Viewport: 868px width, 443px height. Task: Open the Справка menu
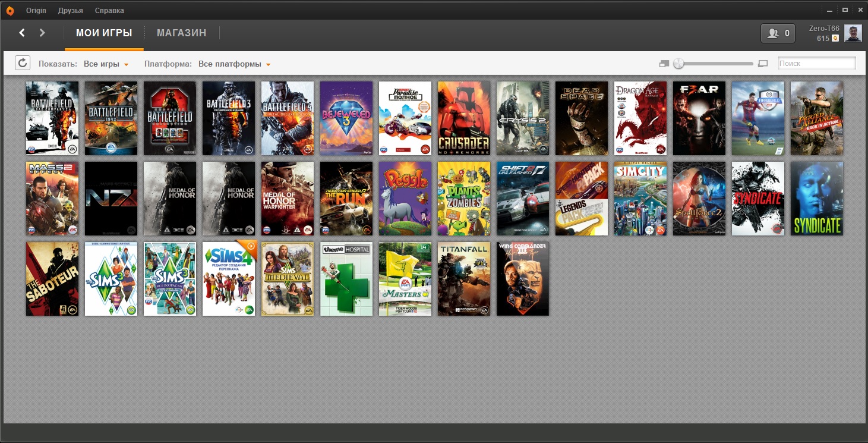coord(109,11)
